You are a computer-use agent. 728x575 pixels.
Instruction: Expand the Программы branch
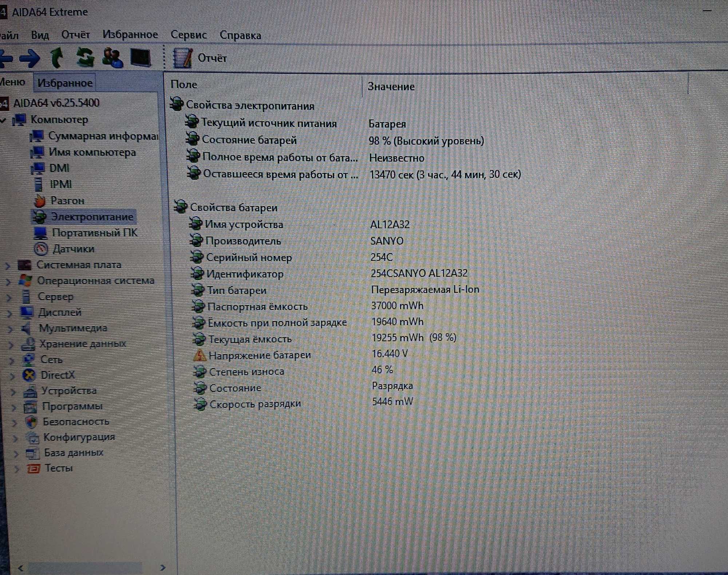pyautogui.click(x=13, y=408)
